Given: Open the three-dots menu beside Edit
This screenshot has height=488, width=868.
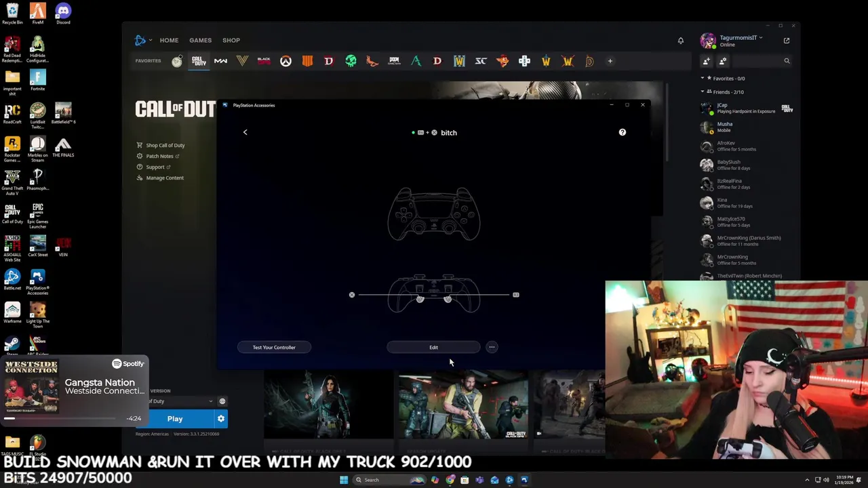Looking at the screenshot, I should (492, 347).
